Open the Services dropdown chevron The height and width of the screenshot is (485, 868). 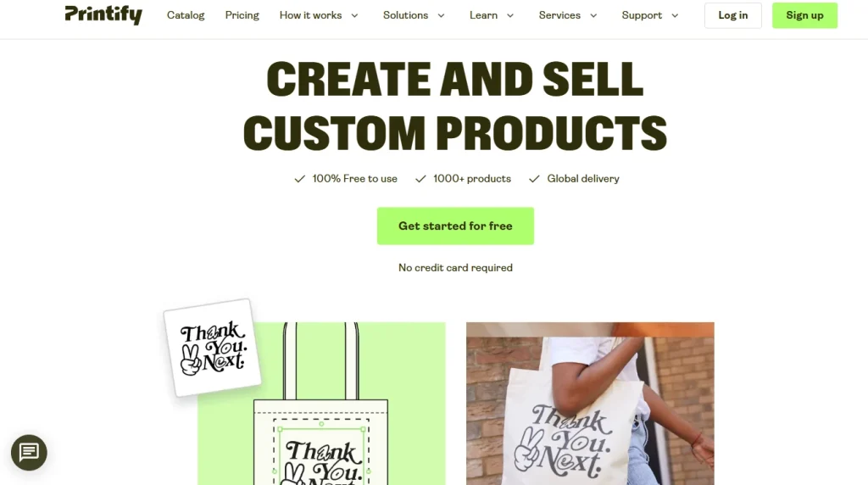(x=593, y=15)
